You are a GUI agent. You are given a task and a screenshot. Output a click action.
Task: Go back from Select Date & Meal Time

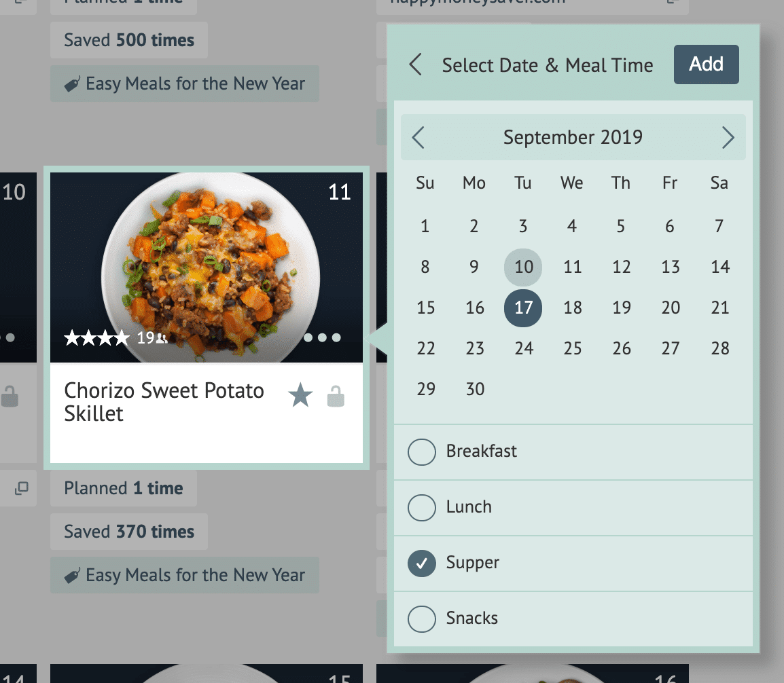[x=416, y=64]
